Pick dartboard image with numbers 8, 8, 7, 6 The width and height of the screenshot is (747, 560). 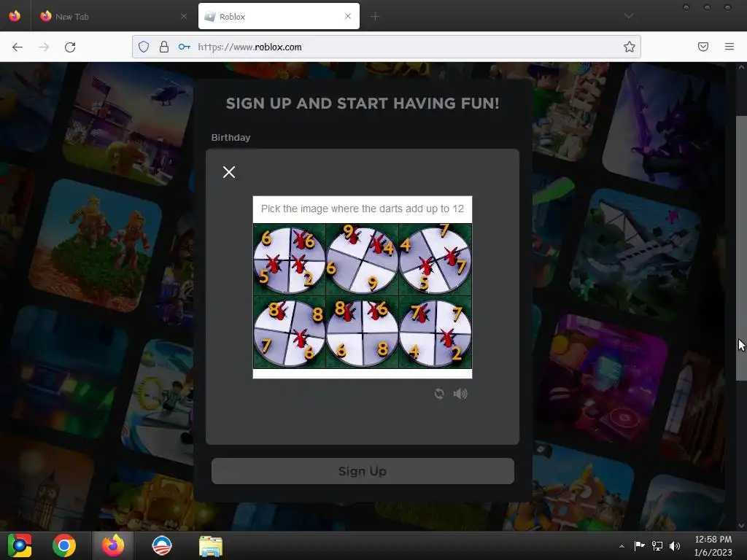point(289,332)
